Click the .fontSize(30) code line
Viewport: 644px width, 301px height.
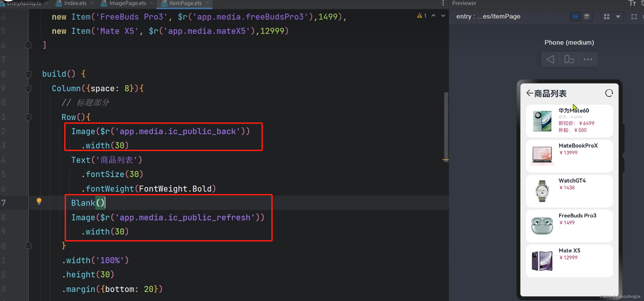coord(112,174)
